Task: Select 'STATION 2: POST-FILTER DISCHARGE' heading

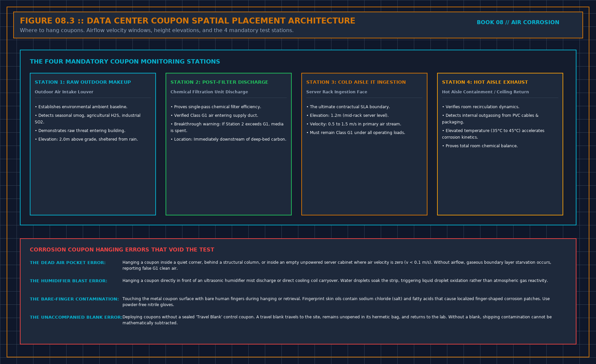Action: point(220,82)
